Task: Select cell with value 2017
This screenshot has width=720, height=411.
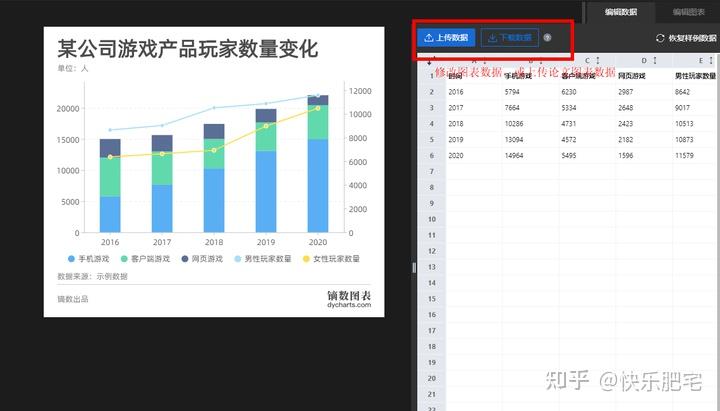Action: (x=473, y=108)
